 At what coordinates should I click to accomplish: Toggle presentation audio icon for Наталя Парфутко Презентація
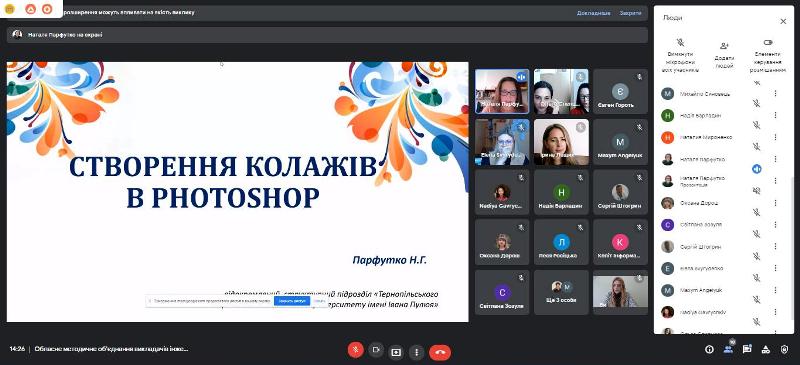757,190
